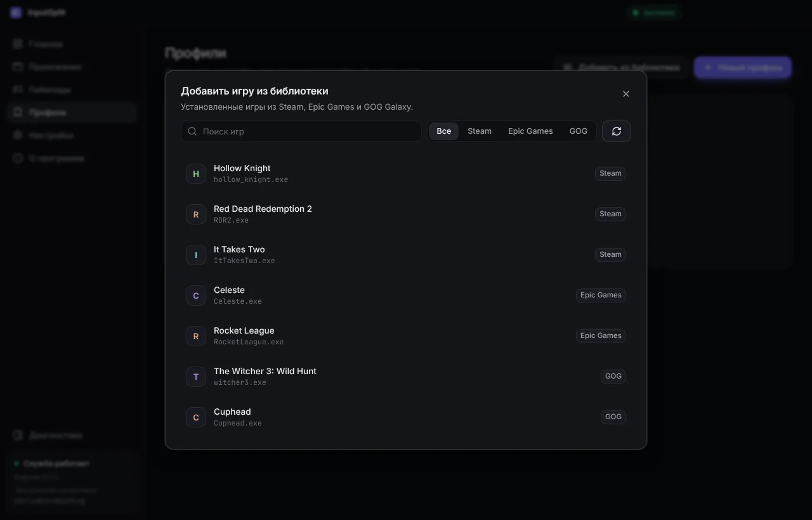This screenshot has height=520, width=812.
Task: Click the Steam badge on It Takes Two
Action: point(610,254)
